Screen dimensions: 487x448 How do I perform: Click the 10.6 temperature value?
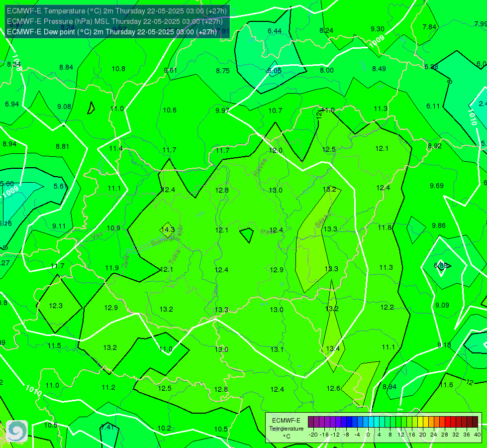170,110
